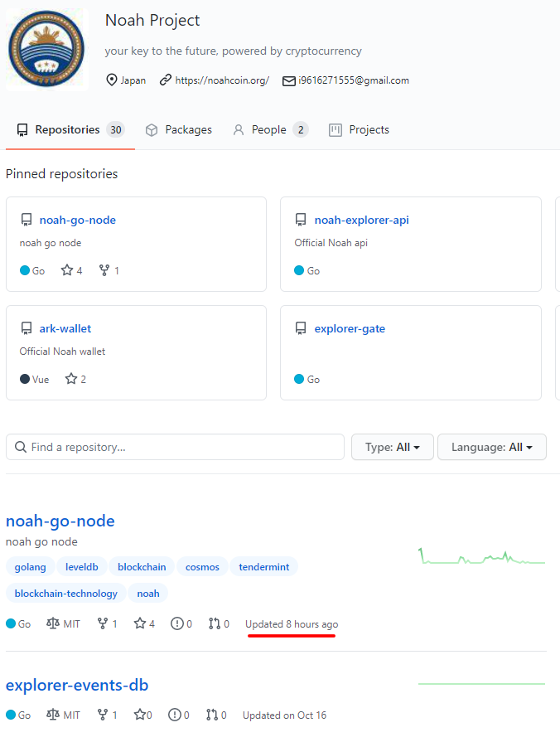Open pinned noah-go-node repository
Viewport: 560px width, 742px height.
click(x=78, y=220)
